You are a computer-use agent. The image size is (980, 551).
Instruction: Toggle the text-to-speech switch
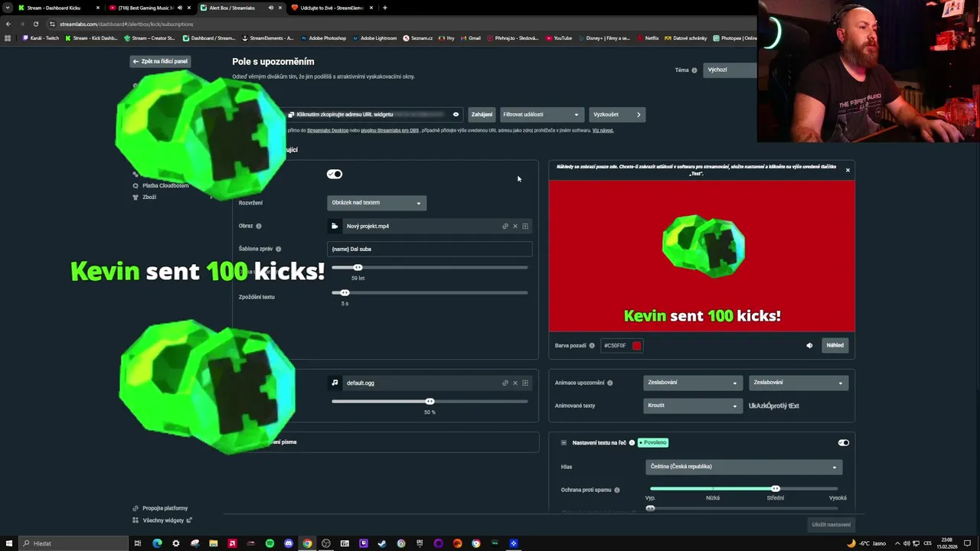[843, 443]
